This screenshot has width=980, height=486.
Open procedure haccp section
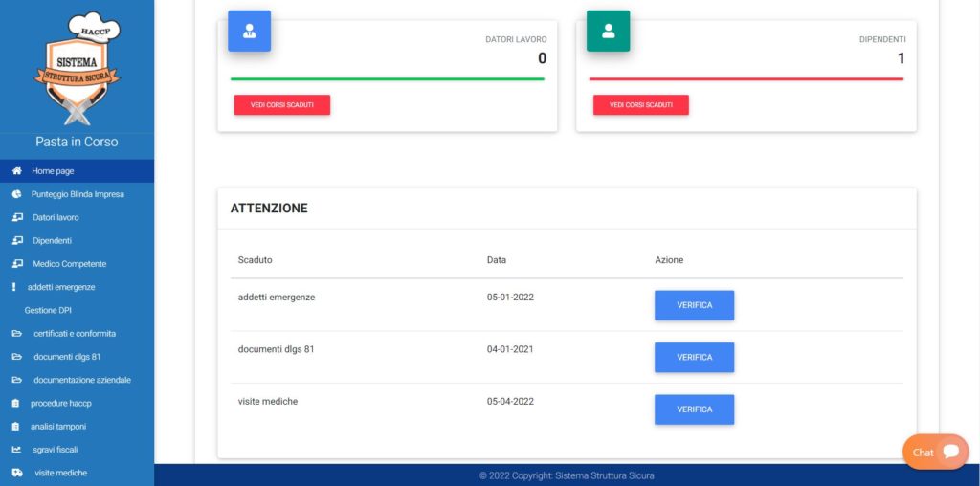tap(77, 404)
